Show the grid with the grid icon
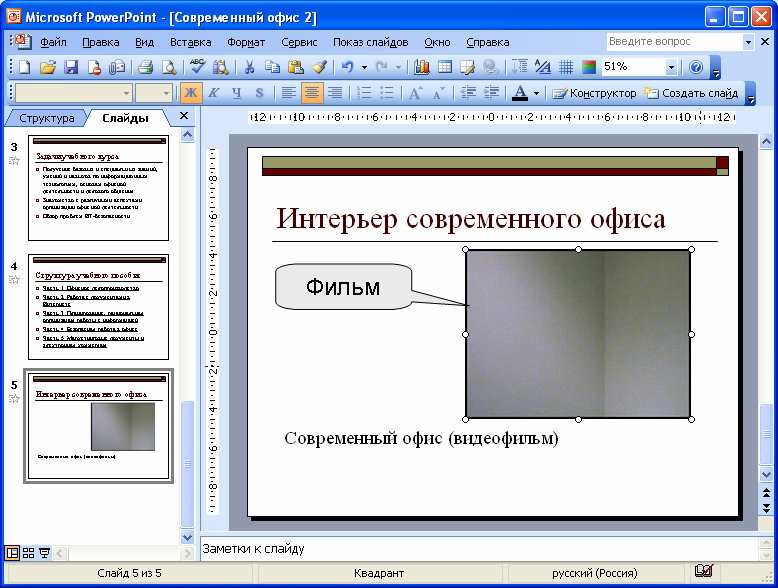The height and width of the screenshot is (588, 778). click(x=566, y=67)
